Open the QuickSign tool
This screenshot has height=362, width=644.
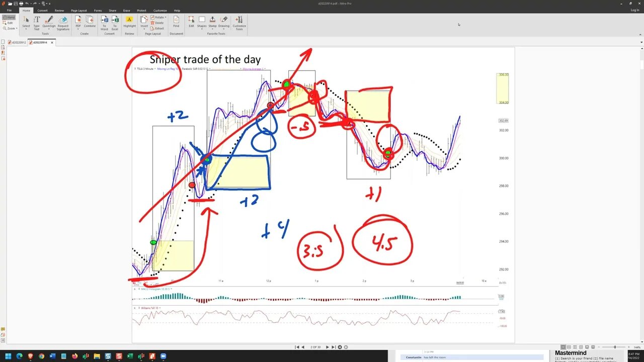click(49, 22)
